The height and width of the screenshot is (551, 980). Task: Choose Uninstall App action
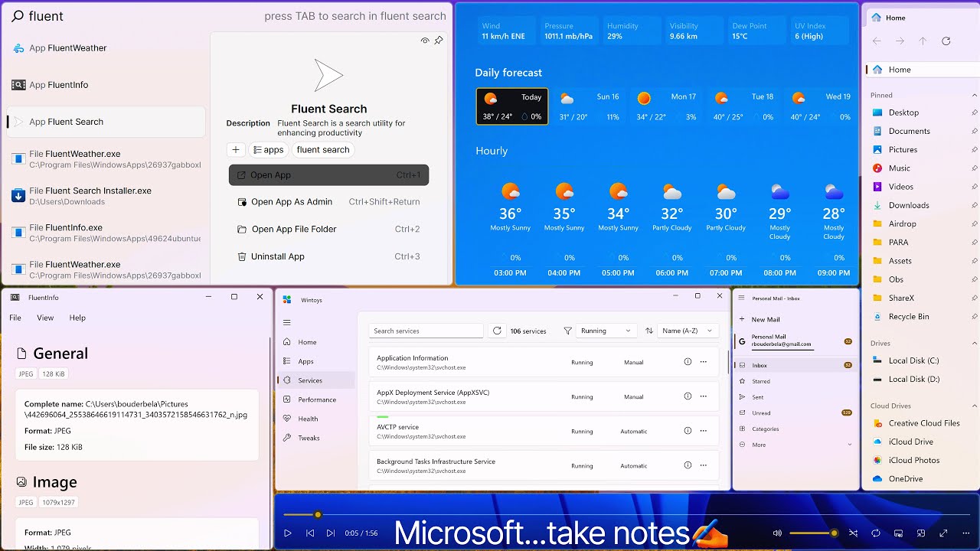pyautogui.click(x=328, y=256)
